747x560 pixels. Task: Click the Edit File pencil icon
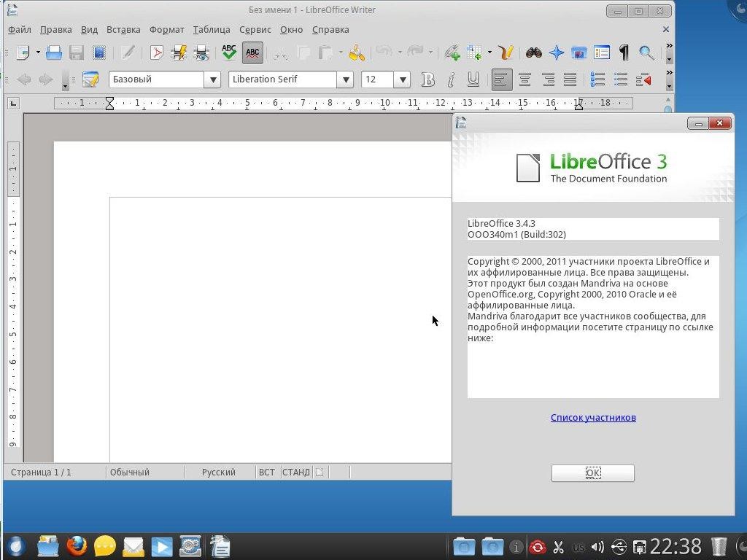coord(128,52)
